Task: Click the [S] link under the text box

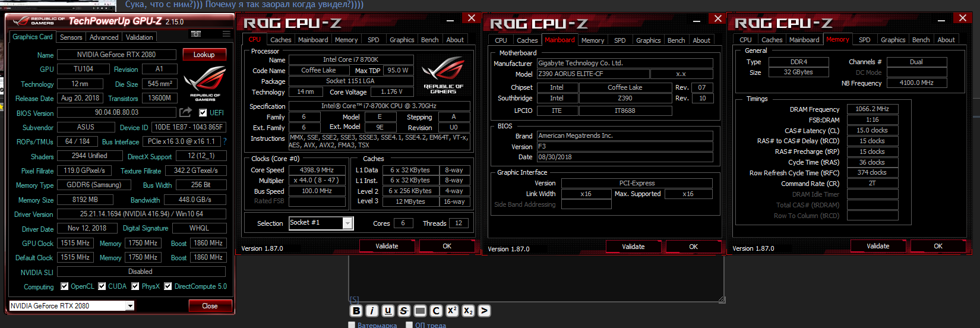Action: (x=355, y=299)
